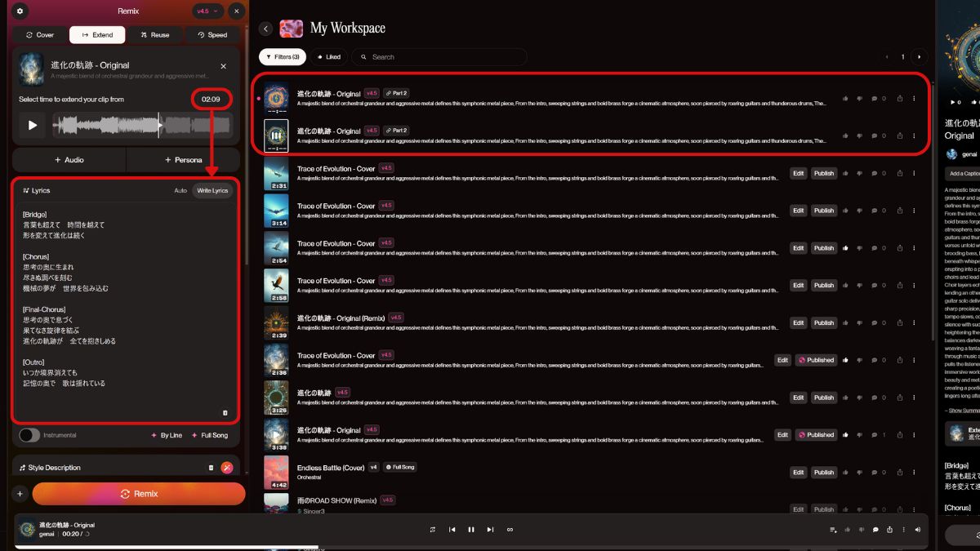Unlike the Trace of Evolution 2:54 song
Image resolution: width=980 pixels, height=551 pixels.
pos(845,248)
